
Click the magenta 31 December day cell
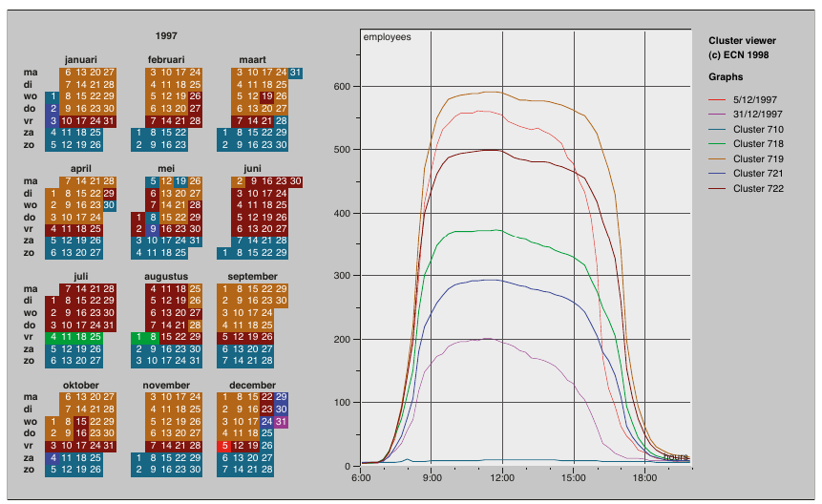coord(282,421)
